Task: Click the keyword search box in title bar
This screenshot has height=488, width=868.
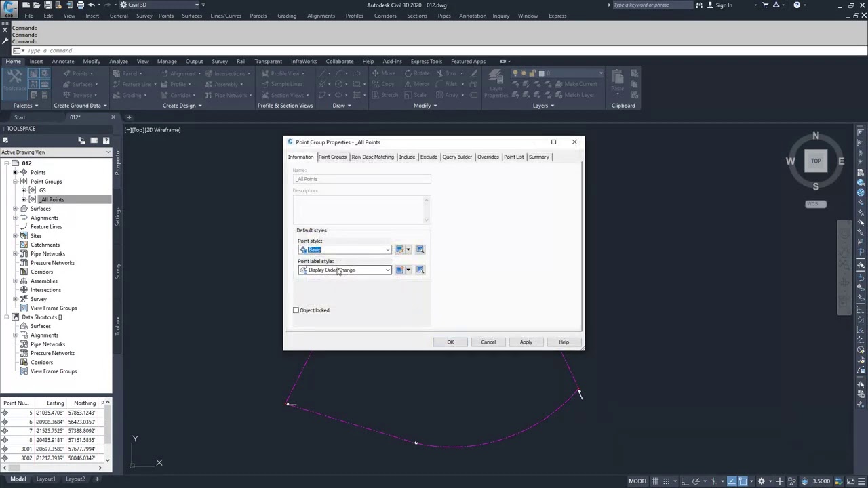Action: pyautogui.click(x=652, y=5)
